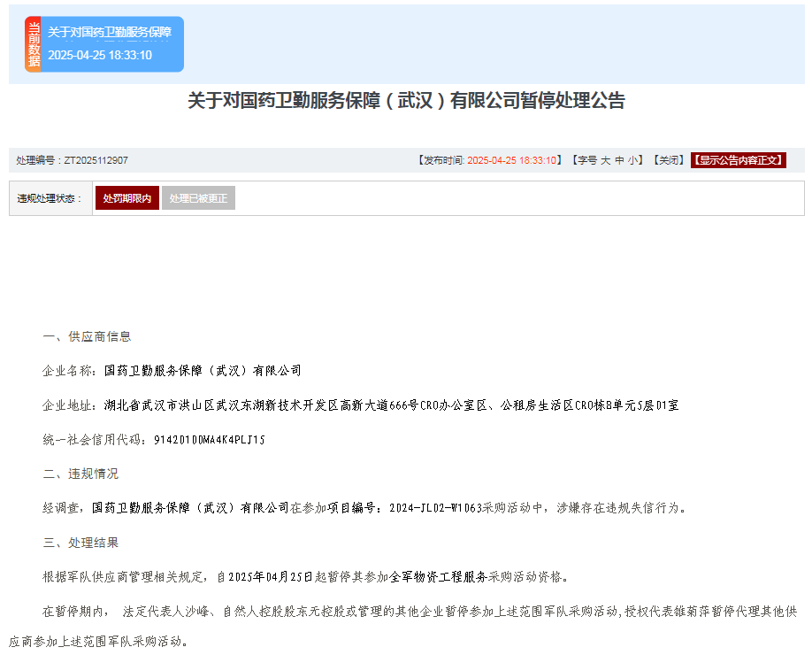Click the 关闭 link
Screen dimensions: 812x655
668,160
